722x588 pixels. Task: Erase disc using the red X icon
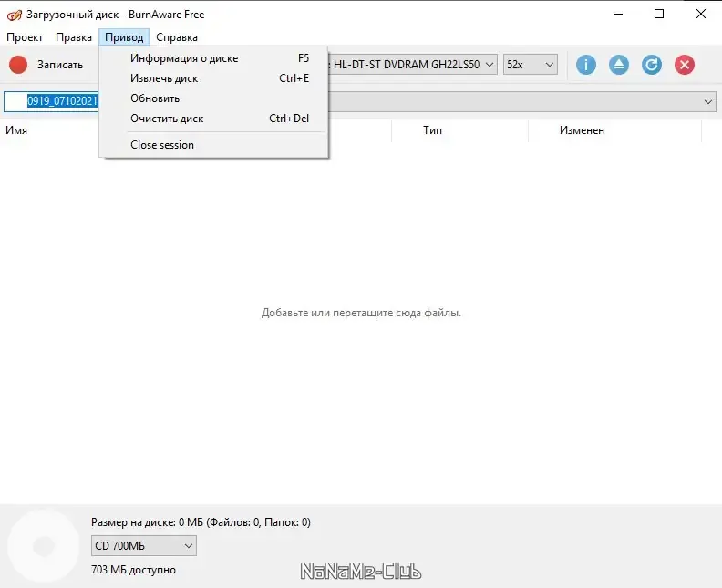coord(685,65)
